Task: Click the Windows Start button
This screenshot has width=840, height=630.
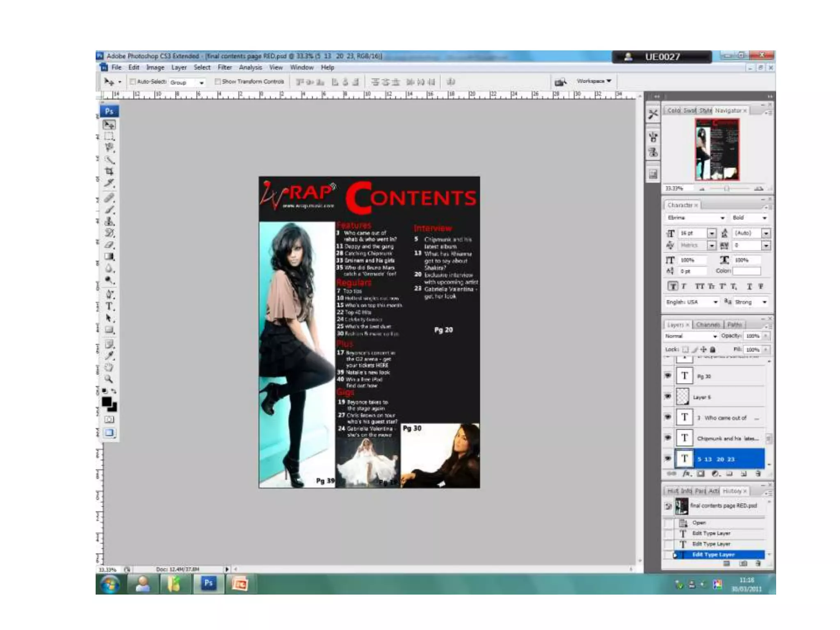Action: 110,584
